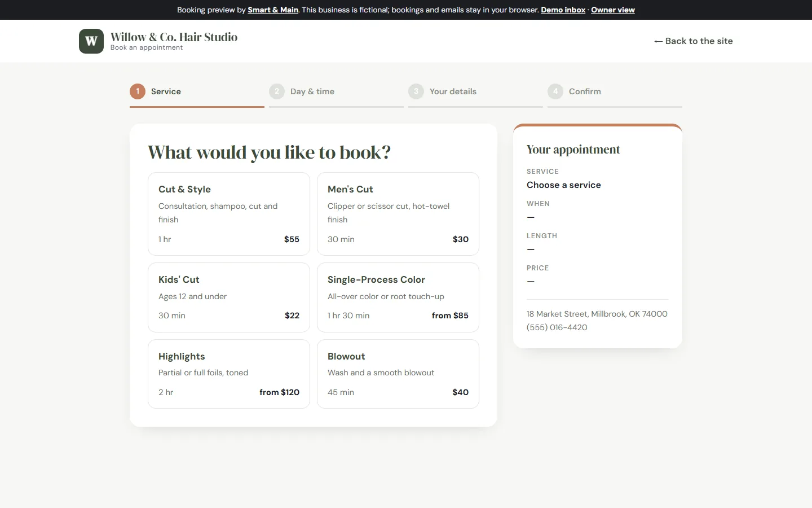This screenshot has width=812, height=508.
Task: Click the Willow & Co. W logo icon
Action: click(91, 41)
